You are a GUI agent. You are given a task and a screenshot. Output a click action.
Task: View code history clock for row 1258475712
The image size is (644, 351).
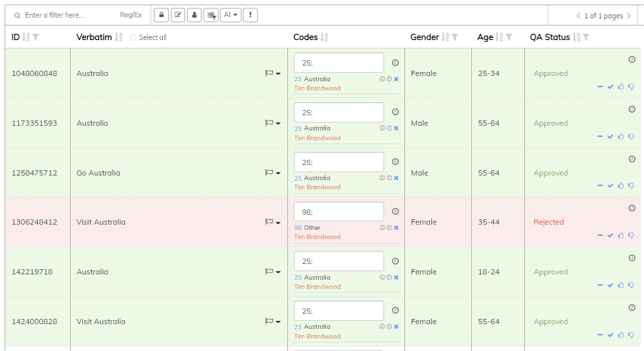[x=395, y=162]
